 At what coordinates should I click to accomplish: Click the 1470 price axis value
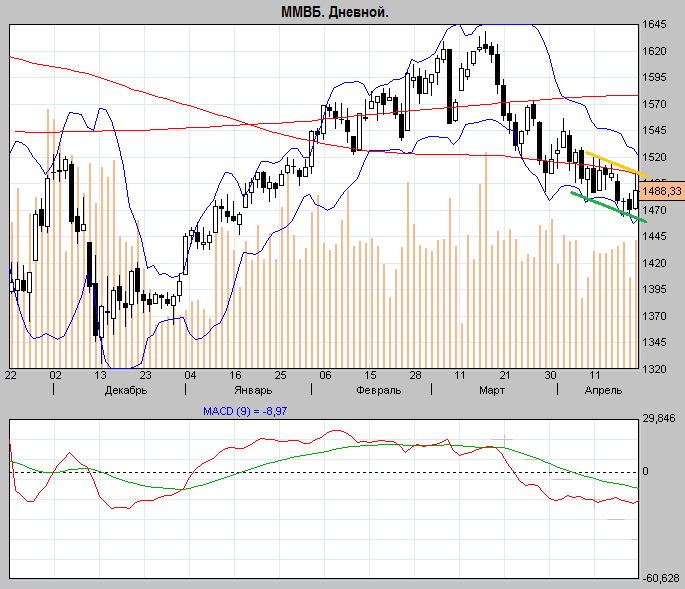coord(654,210)
